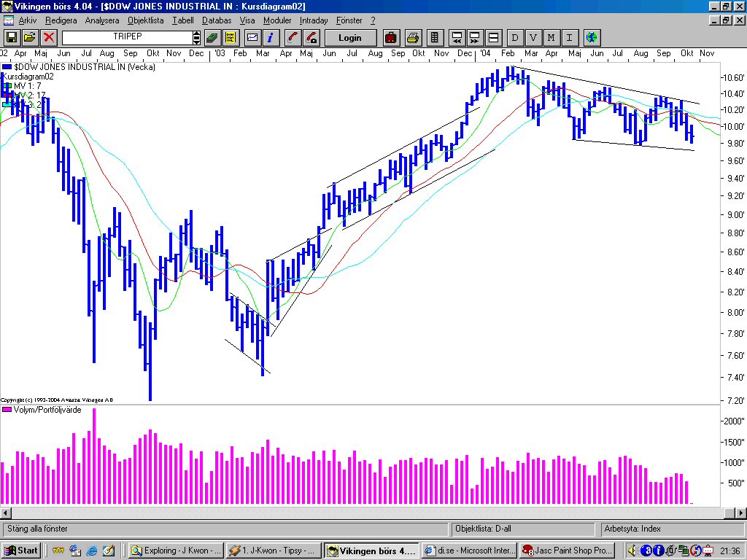Click the 21:36 system clock
747x560 pixels.
coord(729,551)
